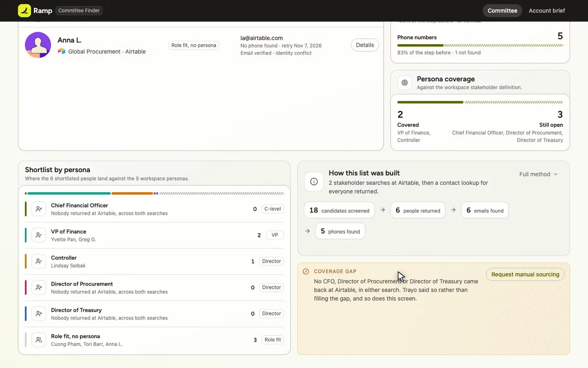Open Details for Anna L.

point(365,45)
